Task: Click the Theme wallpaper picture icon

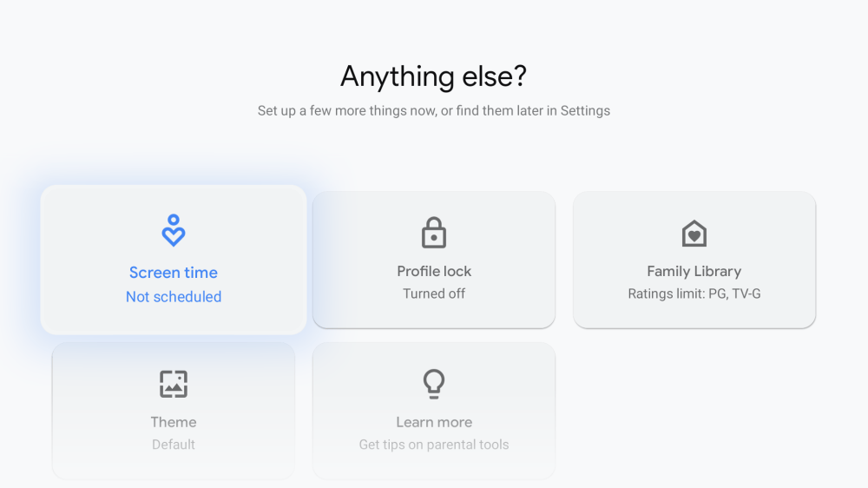Action: coord(174,384)
